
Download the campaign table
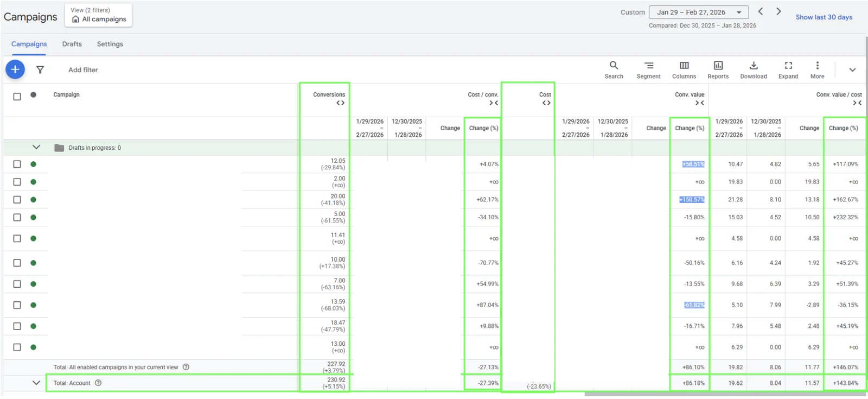tap(754, 70)
